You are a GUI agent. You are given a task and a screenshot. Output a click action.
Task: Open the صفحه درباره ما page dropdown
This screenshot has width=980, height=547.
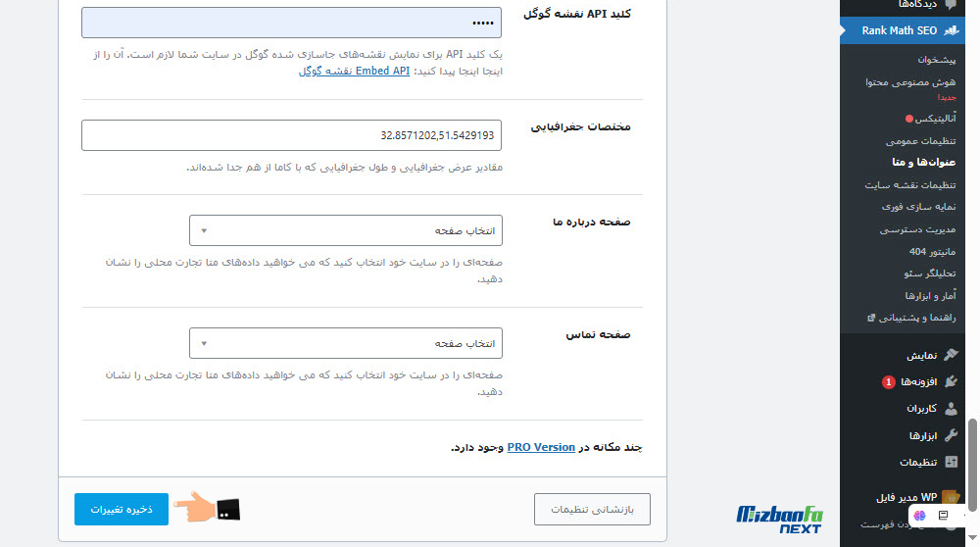pos(346,230)
